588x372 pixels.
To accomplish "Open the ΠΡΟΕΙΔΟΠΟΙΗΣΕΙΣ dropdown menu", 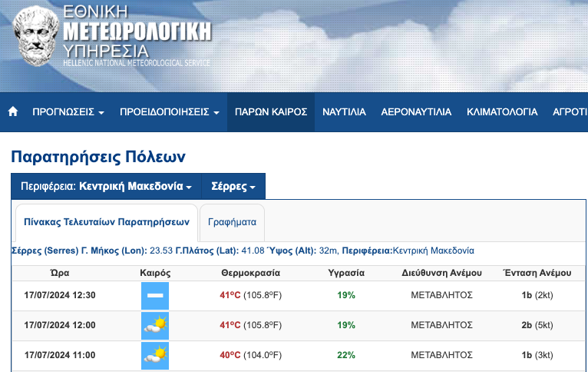I will pos(170,112).
